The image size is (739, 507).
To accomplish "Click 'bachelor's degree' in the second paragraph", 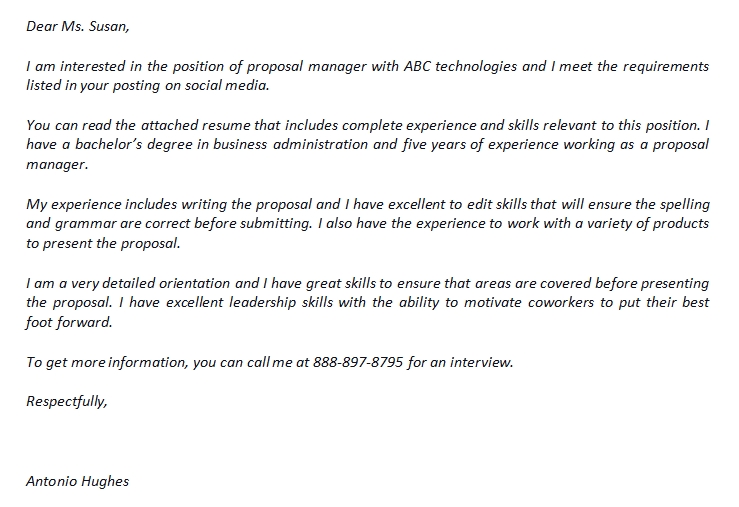I will 133,144.
